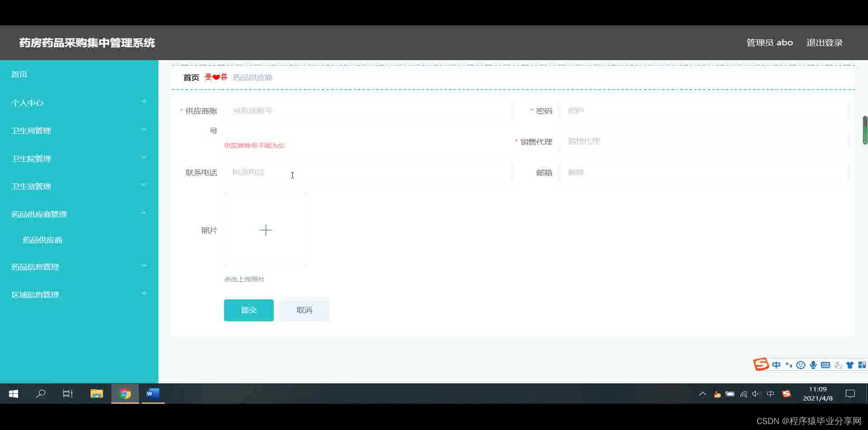The height and width of the screenshot is (430, 868).
Task: Expand 个人中心 menu chevron
Action: [144, 102]
